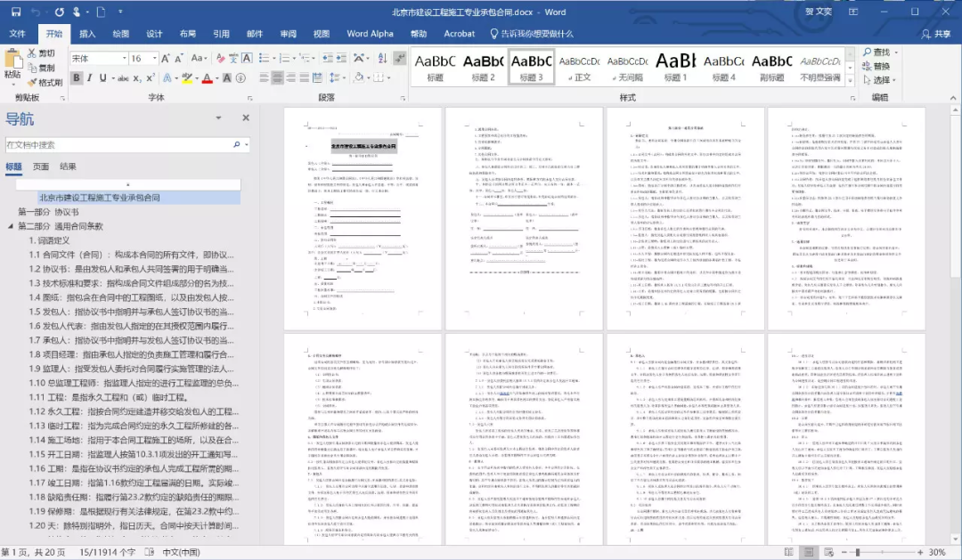Sort text A-Z icon
The width and height of the screenshot is (962, 560).
[x=383, y=58]
